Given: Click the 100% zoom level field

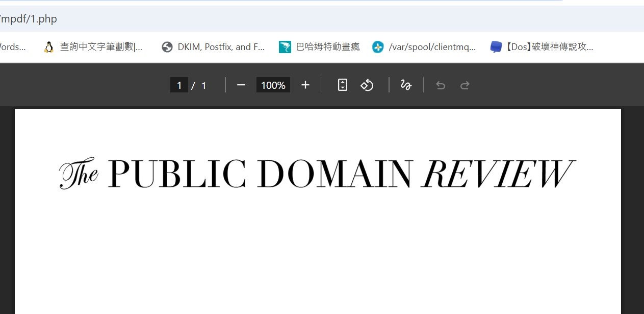Looking at the screenshot, I should (x=273, y=85).
